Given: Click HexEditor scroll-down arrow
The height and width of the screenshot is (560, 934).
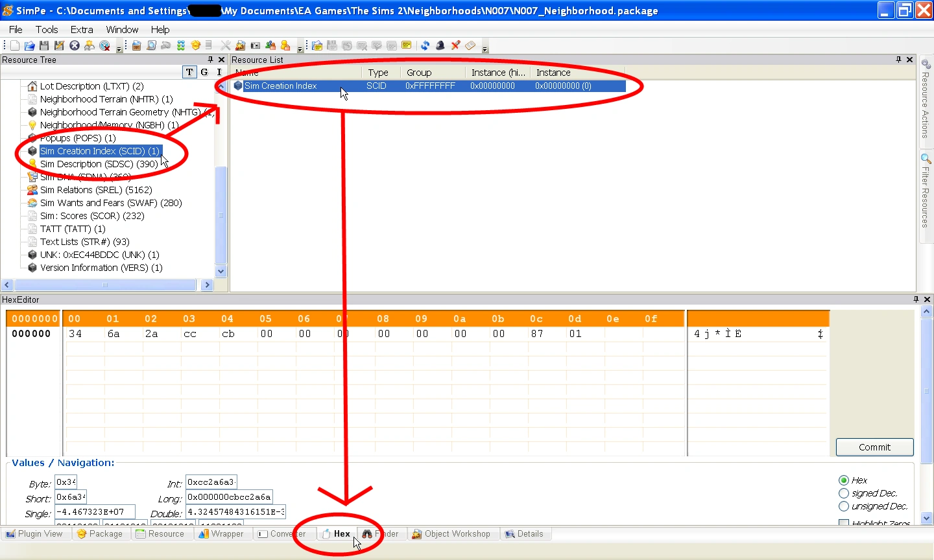Looking at the screenshot, I should pos(926,518).
